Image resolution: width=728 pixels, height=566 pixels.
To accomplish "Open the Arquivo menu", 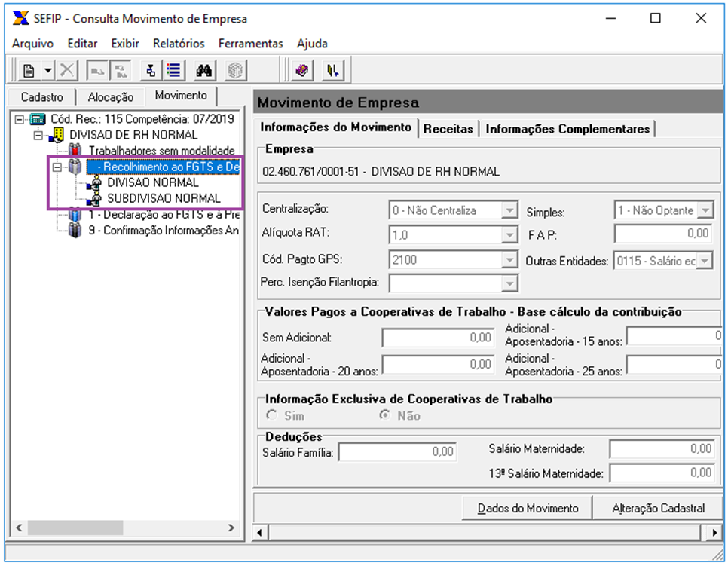I will coord(32,44).
